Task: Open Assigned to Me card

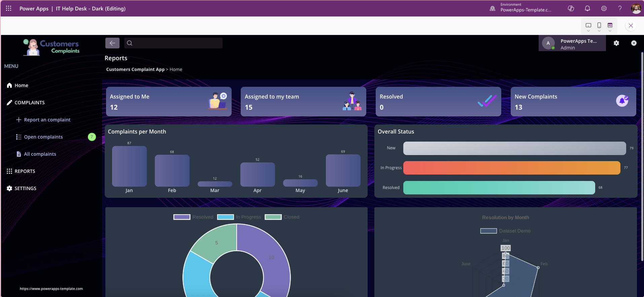Action: 169,102
